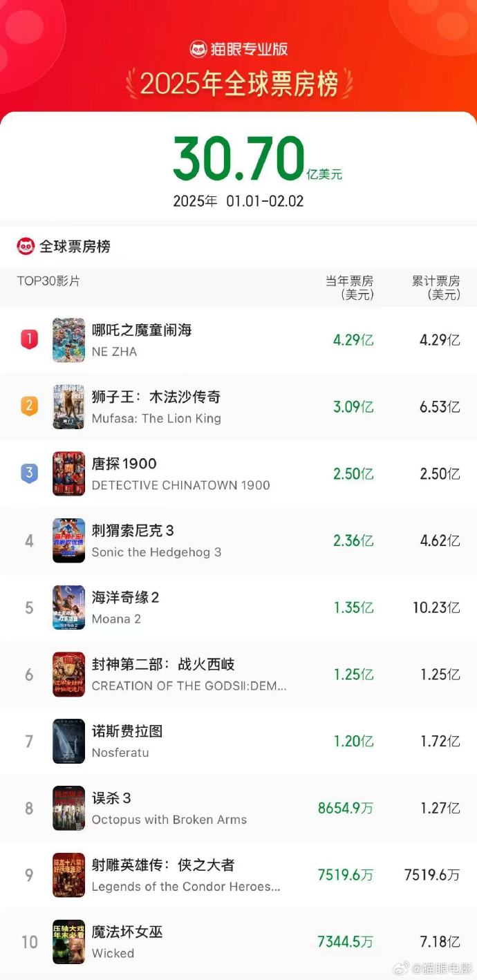Click the red rank 1 badge
The image size is (477, 980).
[x=29, y=339]
